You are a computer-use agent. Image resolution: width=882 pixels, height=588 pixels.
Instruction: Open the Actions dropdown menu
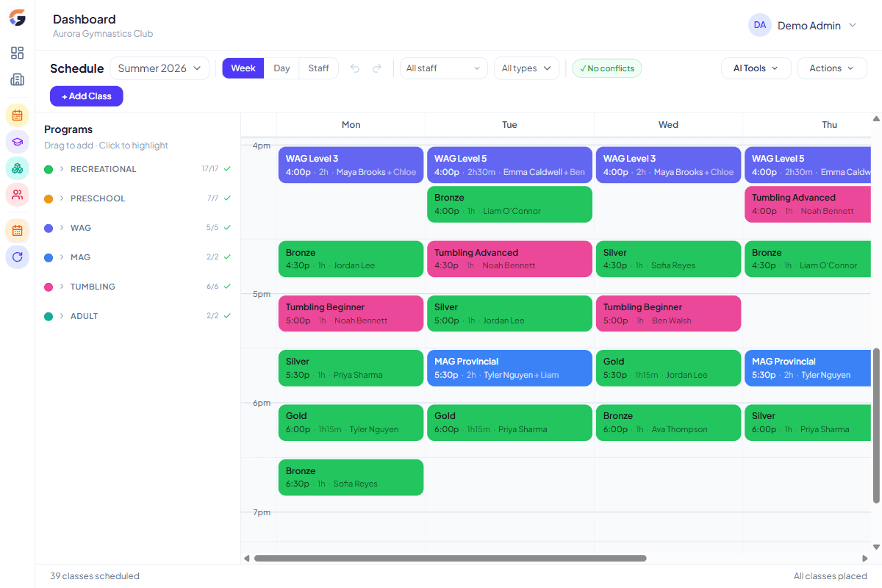click(x=832, y=68)
